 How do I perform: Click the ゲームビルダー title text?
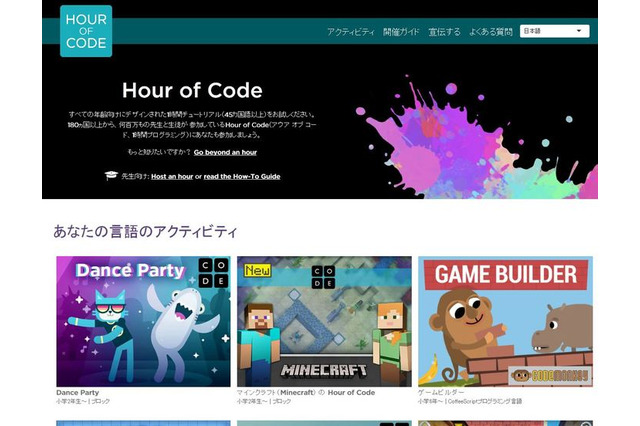tap(441, 393)
